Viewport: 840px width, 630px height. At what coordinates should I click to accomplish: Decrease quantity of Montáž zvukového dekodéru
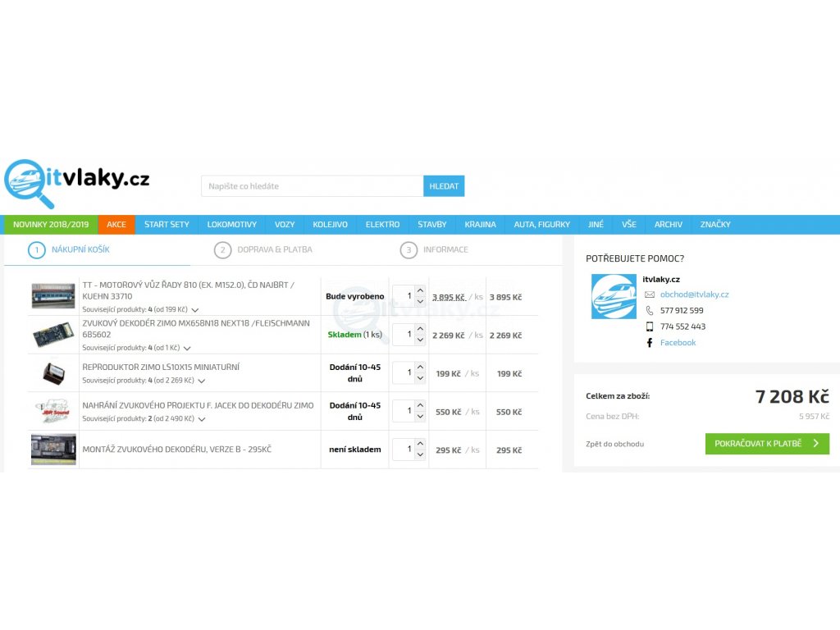421,454
